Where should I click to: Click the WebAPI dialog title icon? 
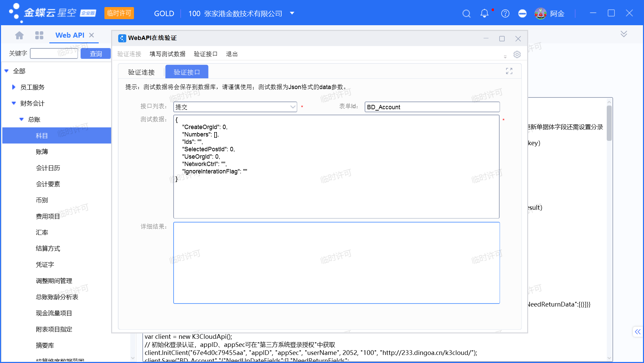click(122, 38)
